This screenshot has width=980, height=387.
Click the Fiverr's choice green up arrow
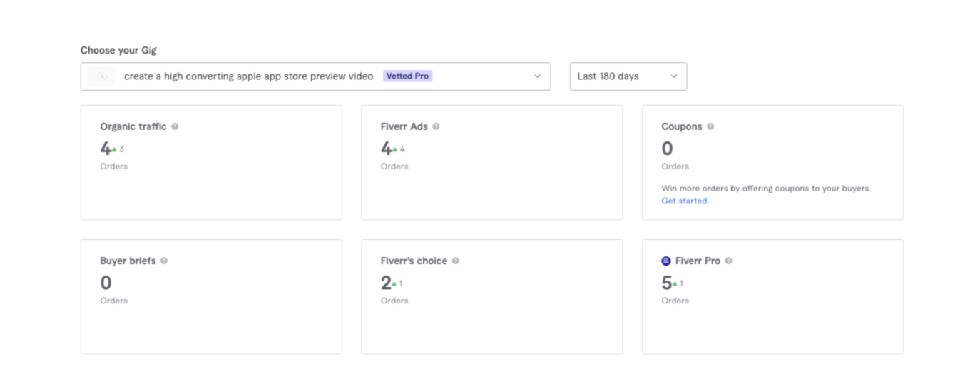(x=394, y=284)
